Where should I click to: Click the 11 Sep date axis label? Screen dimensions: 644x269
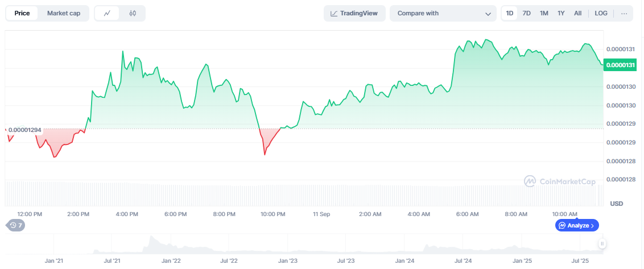321,214
